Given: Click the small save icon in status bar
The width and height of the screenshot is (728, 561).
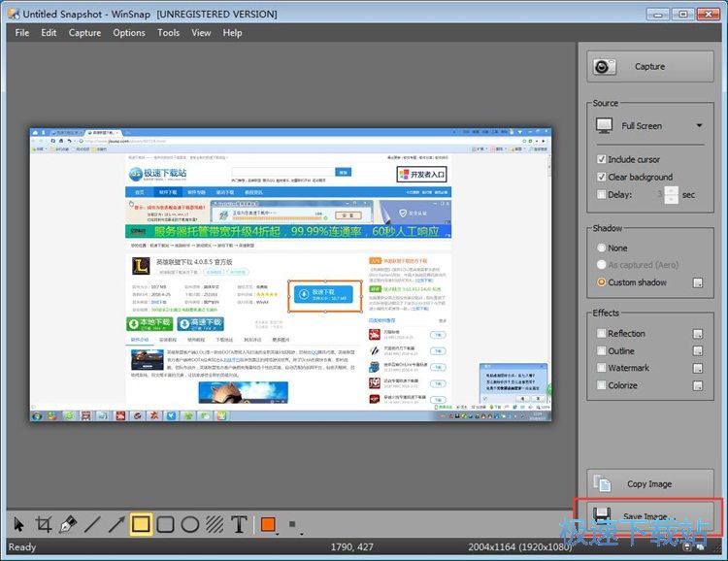Looking at the screenshot, I should [687, 547].
